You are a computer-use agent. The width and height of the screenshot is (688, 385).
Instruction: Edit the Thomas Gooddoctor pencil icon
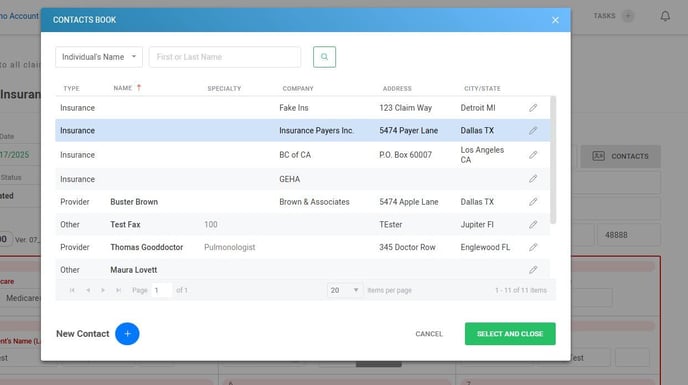(x=533, y=247)
